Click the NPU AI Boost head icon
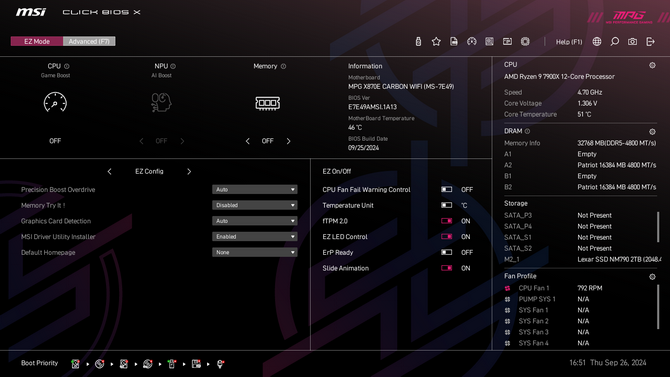The height and width of the screenshot is (377, 670). tap(161, 103)
